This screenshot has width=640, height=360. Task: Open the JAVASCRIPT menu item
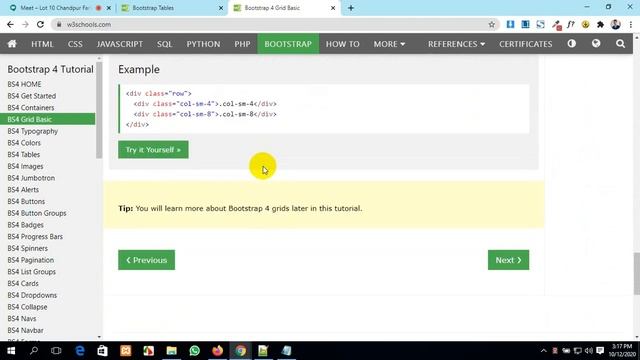(120, 44)
